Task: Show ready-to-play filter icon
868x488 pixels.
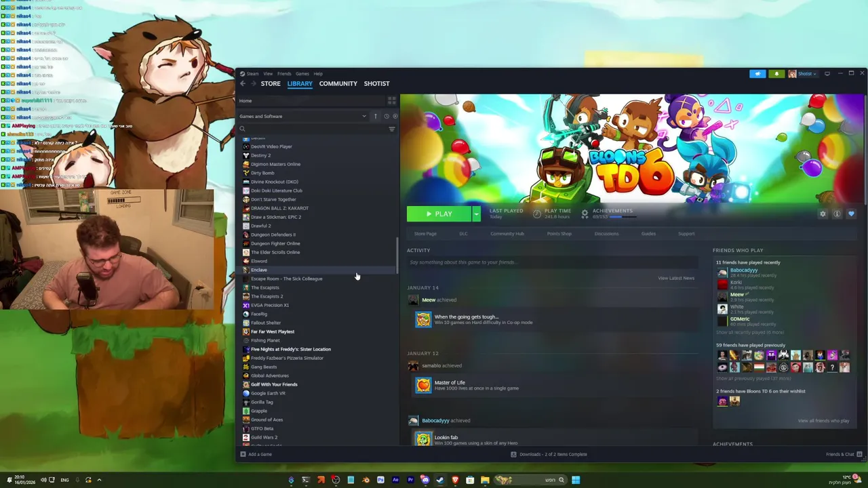Action: [395, 116]
